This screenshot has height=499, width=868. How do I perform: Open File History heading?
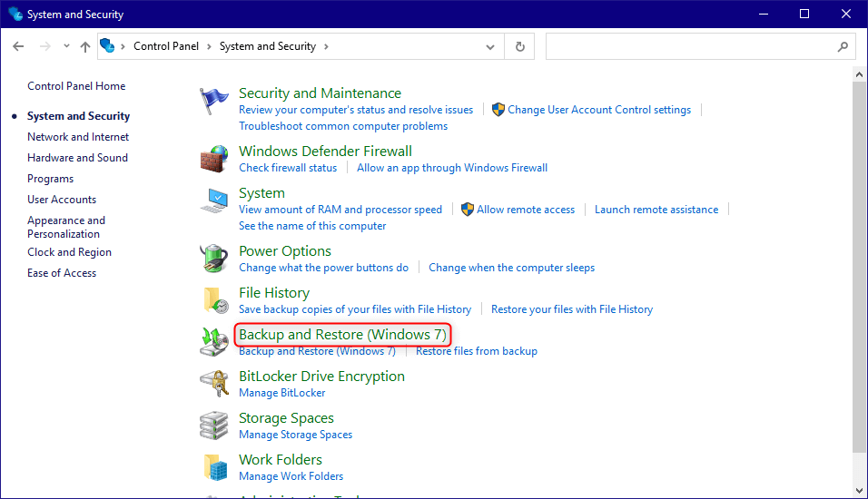(274, 293)
